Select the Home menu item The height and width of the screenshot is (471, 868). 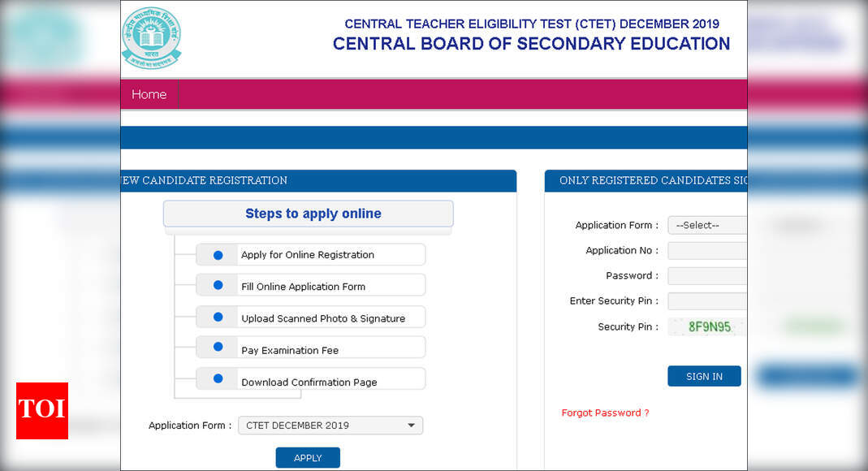(x=149, y=94)
